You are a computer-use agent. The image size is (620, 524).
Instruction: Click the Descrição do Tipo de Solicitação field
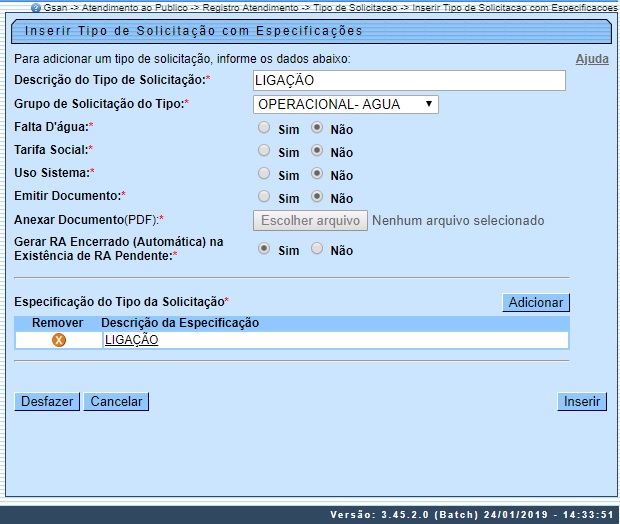coord(409,80)
